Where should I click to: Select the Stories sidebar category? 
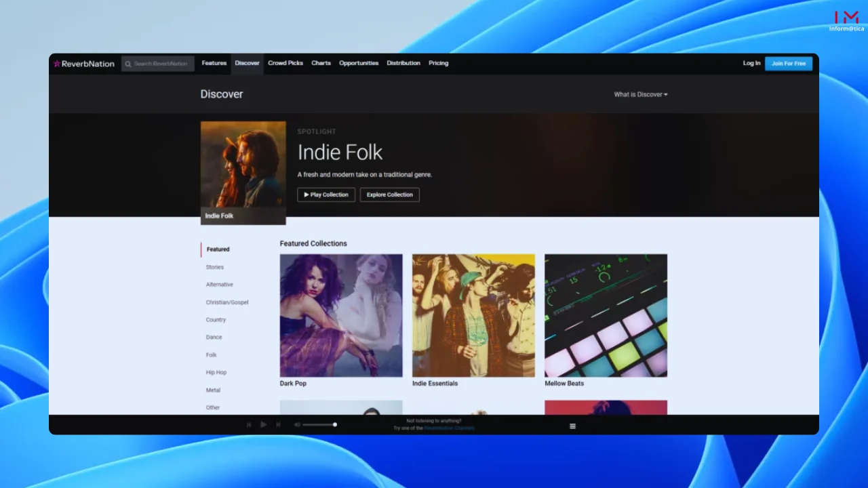[x=215, y=267]
